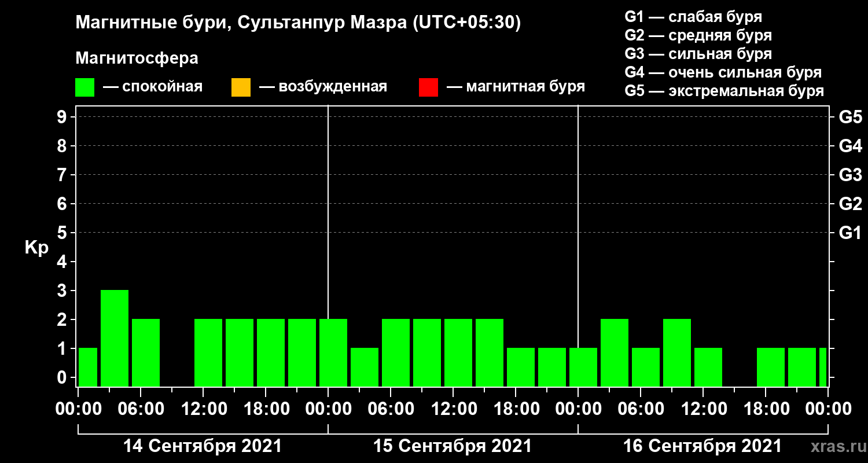Click the 'G5 — экстремальная буря' legend line

point(724,91)
